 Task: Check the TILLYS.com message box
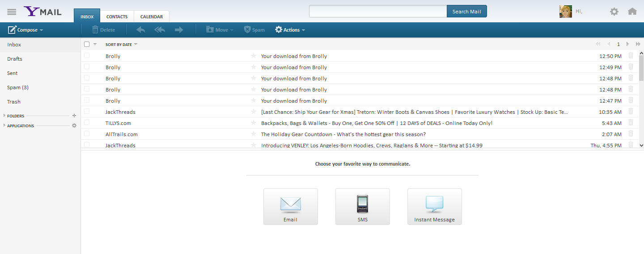tap(87, 122)
